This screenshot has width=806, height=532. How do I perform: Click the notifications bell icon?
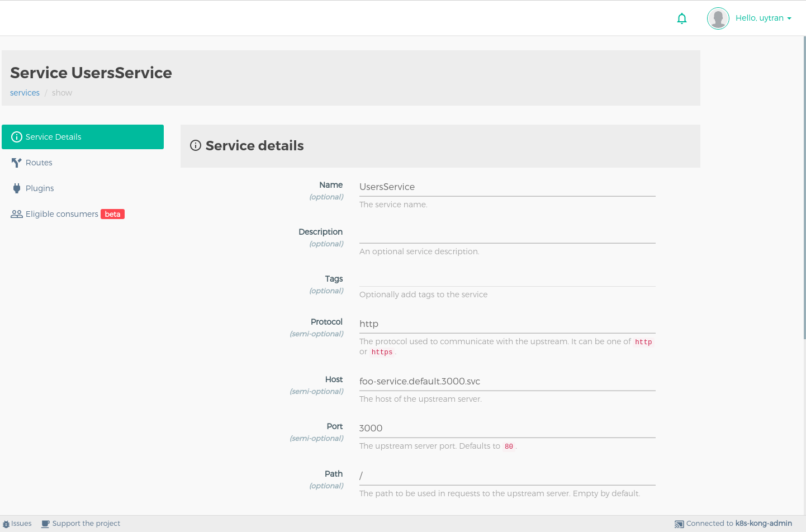pyautogui.click(x=682, y=18)
